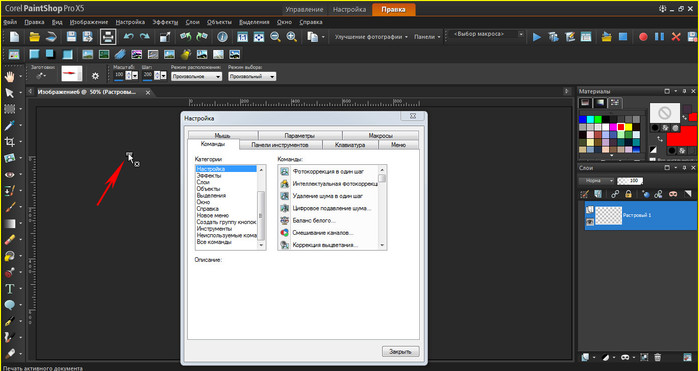Start script recording with the red Record icon
Image resolution: width=699 pixels, height=371 pixels.
click(643, 37)
